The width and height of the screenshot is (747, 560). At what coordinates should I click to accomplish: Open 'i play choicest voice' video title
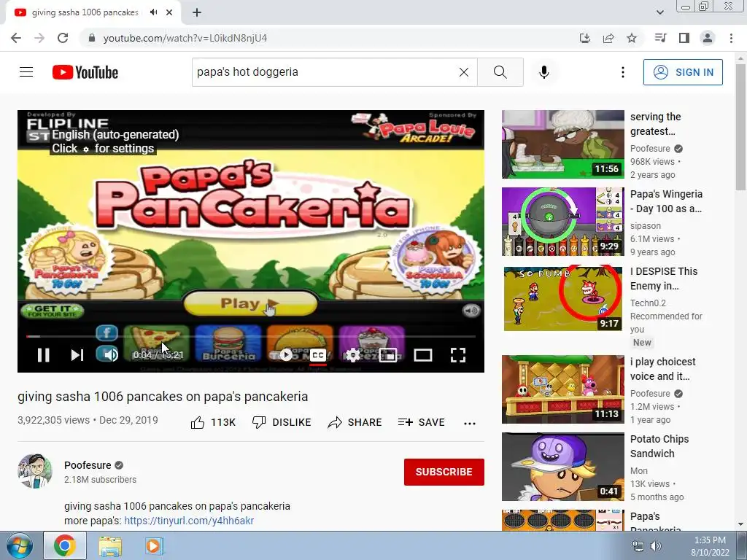(662, 369)
